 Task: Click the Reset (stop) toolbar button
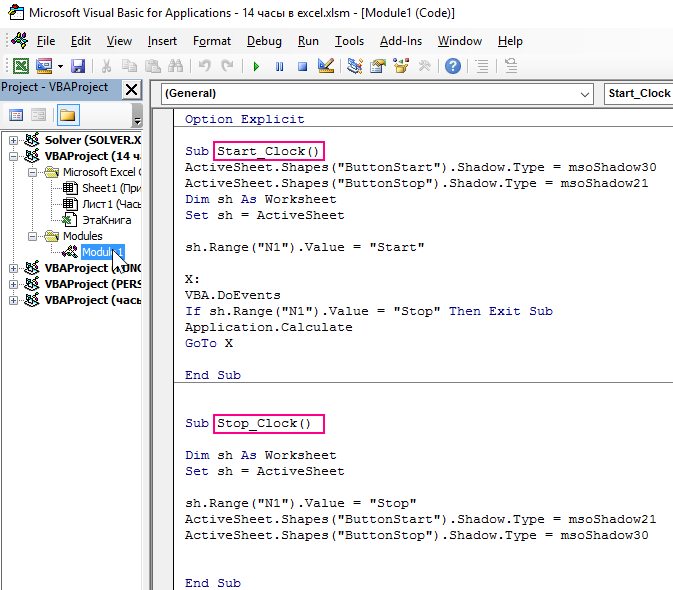[301, 66]
